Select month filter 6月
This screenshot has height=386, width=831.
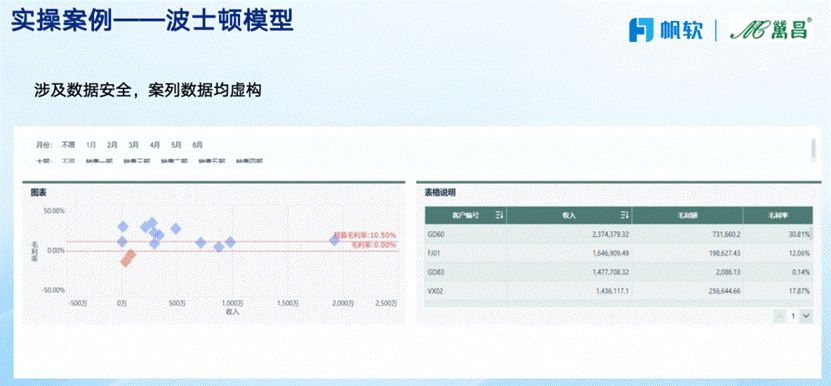tap(198, 144)
